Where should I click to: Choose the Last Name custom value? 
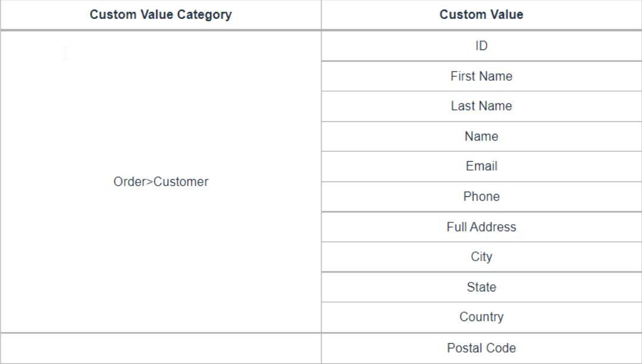tap(481, 106)
